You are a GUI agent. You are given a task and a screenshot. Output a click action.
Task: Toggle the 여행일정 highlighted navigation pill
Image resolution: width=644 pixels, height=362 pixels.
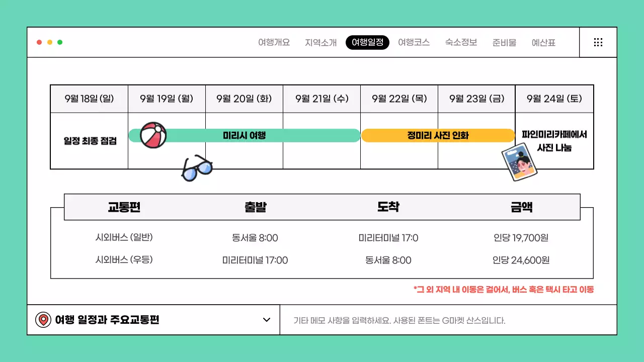pyautogui.click(x=367, y=43)
